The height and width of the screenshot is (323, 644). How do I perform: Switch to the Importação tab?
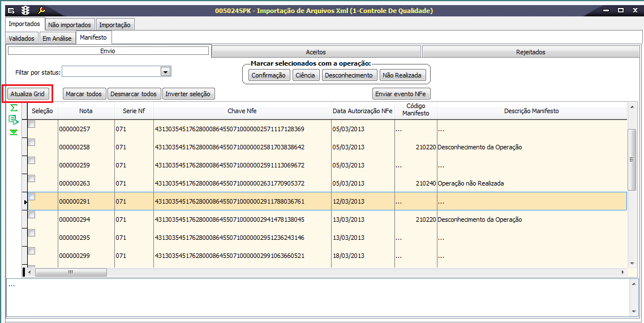[115, 25]
